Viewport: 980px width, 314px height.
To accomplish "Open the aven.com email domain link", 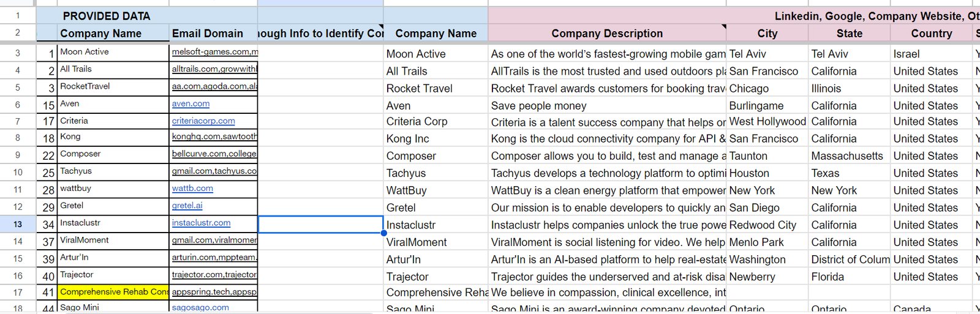I will coord(190,103).
